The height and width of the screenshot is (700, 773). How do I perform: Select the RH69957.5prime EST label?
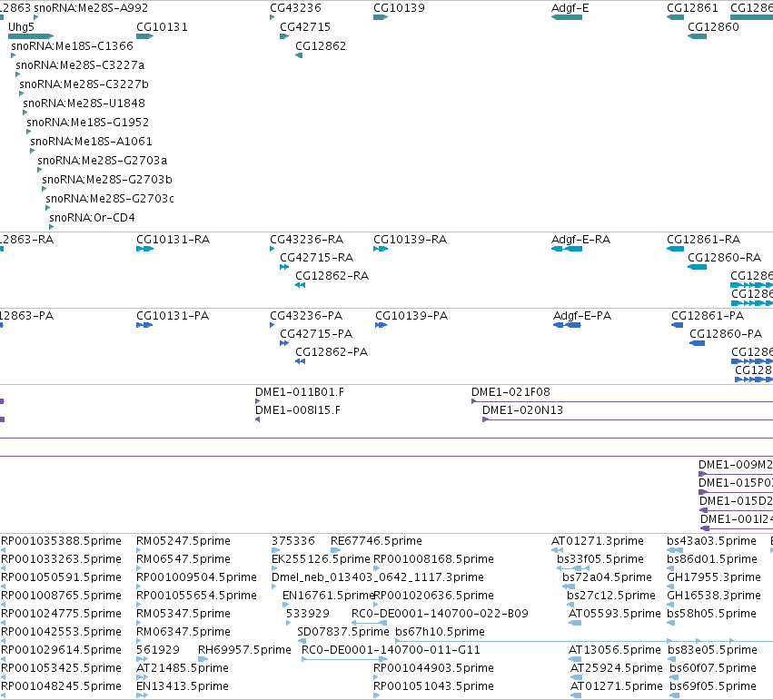click(x=244, y=650)
